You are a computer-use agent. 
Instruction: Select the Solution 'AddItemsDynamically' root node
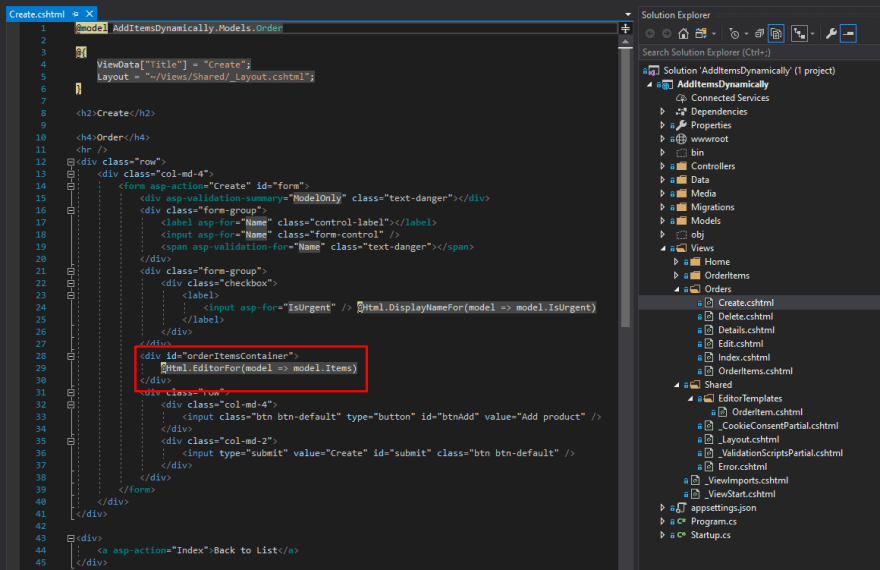pyautogui.click(x=749, y=71)
